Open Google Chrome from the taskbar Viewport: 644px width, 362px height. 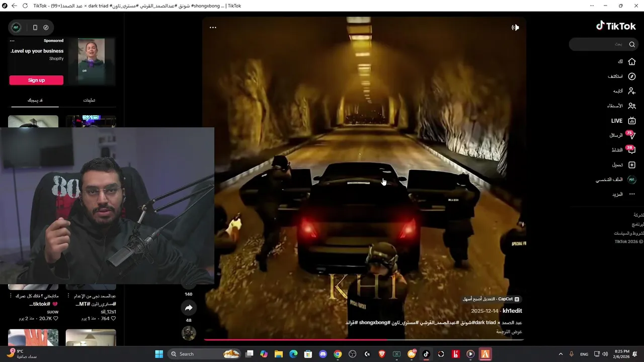click(338, 354)
